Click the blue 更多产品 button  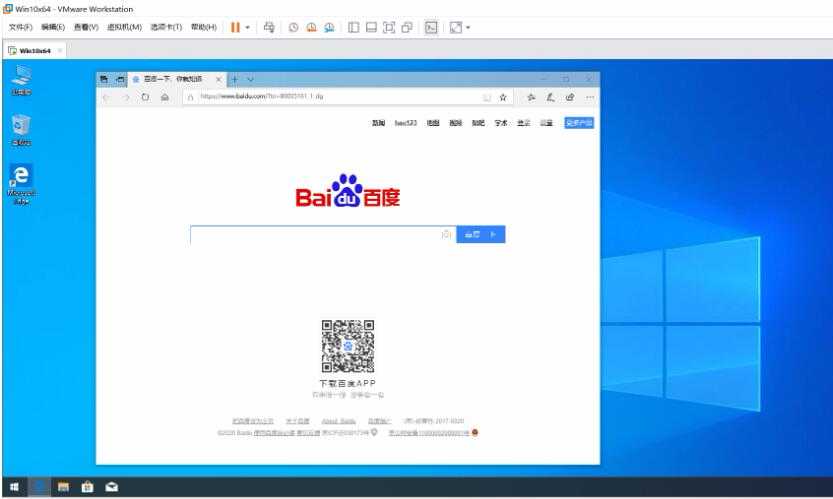(x=579, y=123)
